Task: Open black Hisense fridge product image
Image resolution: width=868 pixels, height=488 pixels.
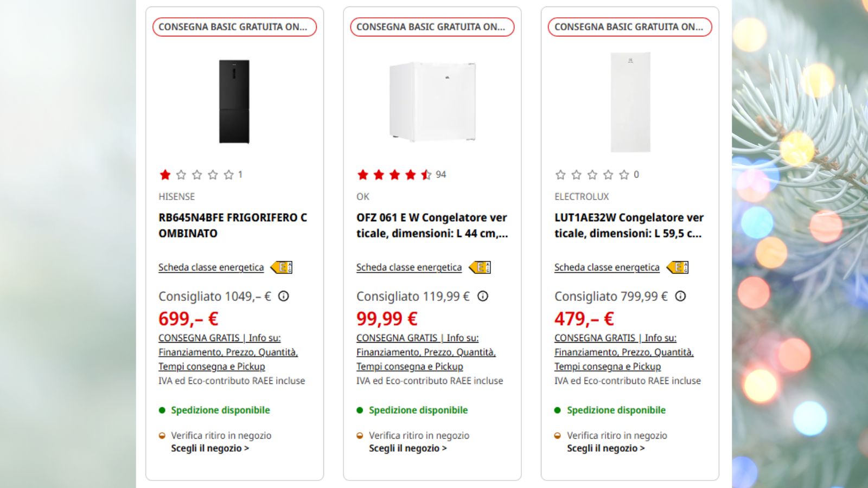Action: (x=234, y=102)
